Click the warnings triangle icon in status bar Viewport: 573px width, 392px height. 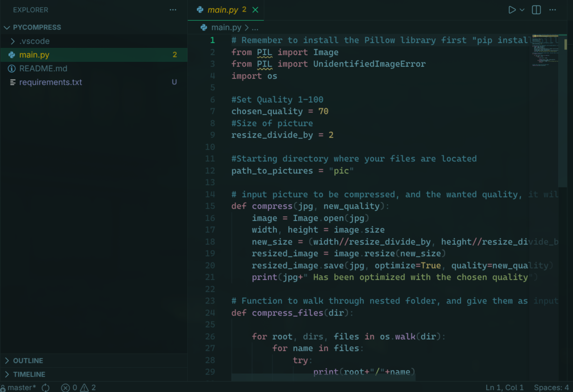click(x=84, y=387)
